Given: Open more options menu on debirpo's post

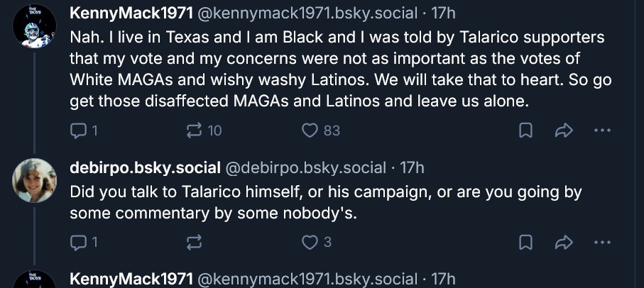Looking at the screenshot, I should click(601, 243).
